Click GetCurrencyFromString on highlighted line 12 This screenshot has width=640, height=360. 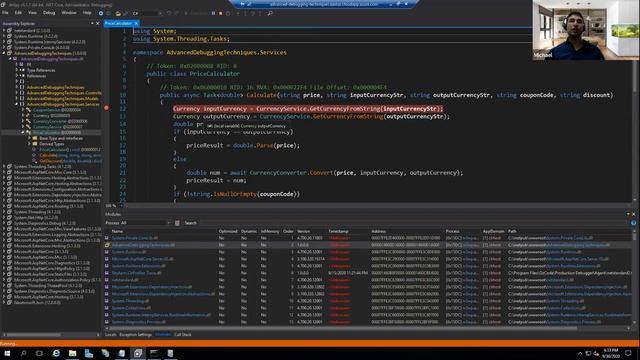pyautogui.click(x=346, y=109)
